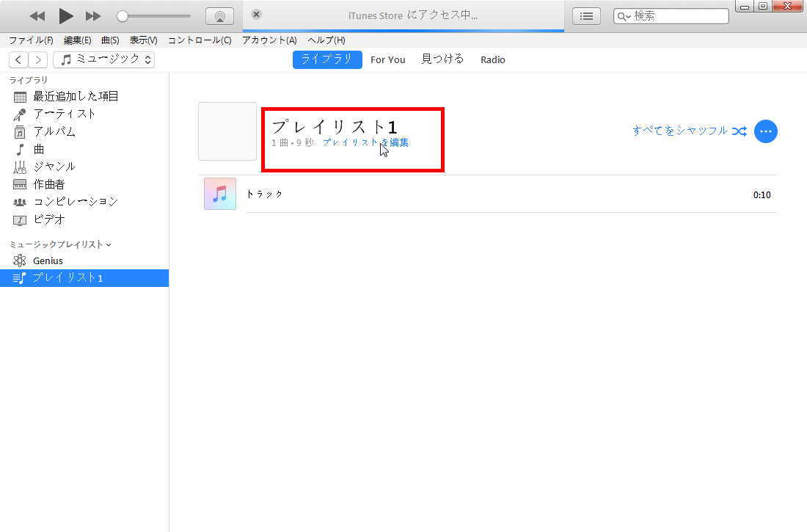
Task: Open the ミュージック media type dropdown
Action: point(103,59)
